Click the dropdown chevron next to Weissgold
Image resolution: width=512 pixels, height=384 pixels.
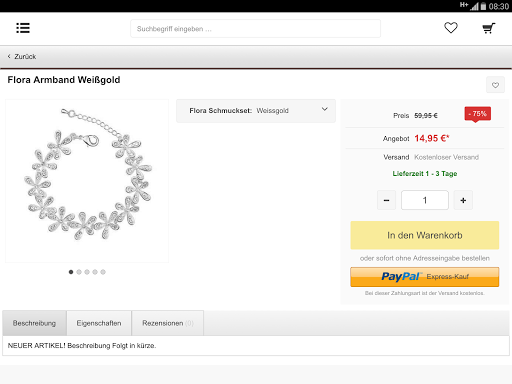pos(325,109)
